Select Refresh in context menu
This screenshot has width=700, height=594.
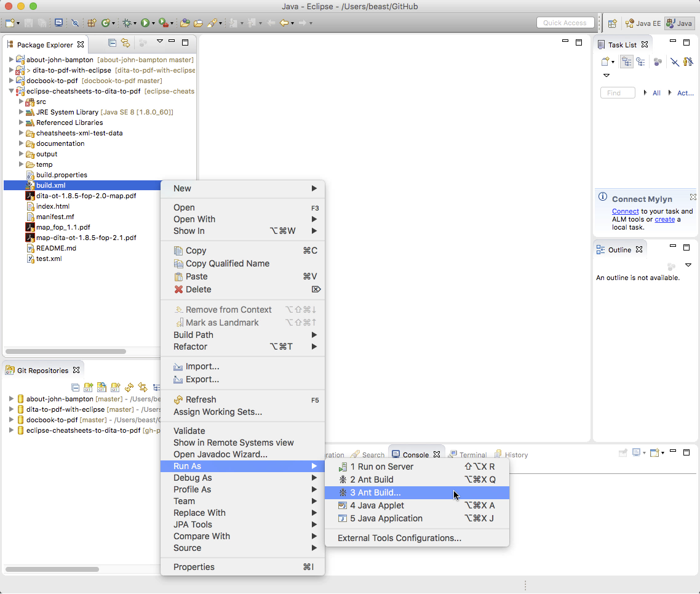pos(243,399)
